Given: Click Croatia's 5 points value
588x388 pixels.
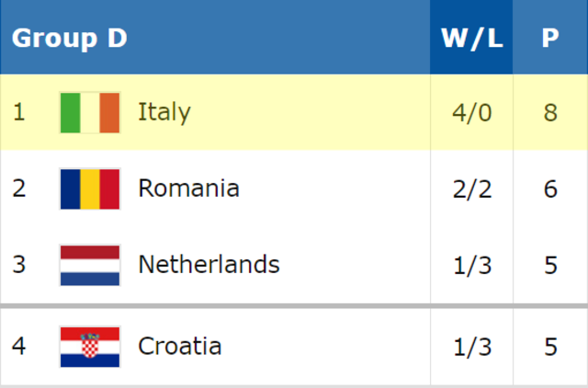Looking at the screenshot, I should 550,347.
